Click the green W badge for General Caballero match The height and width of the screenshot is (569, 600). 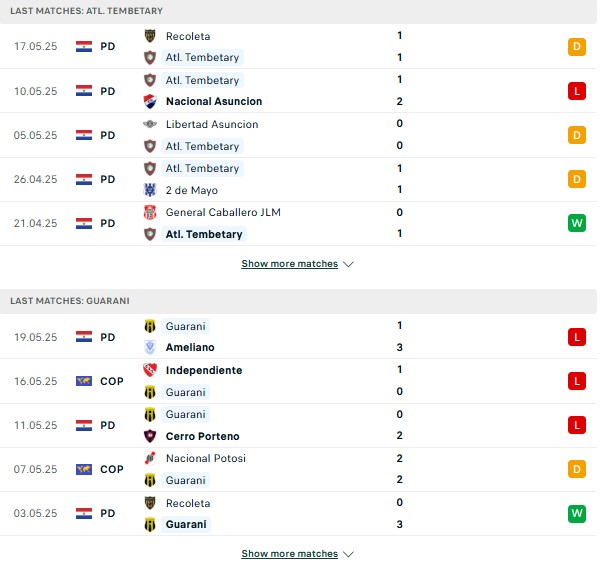[x=577, y=223]
